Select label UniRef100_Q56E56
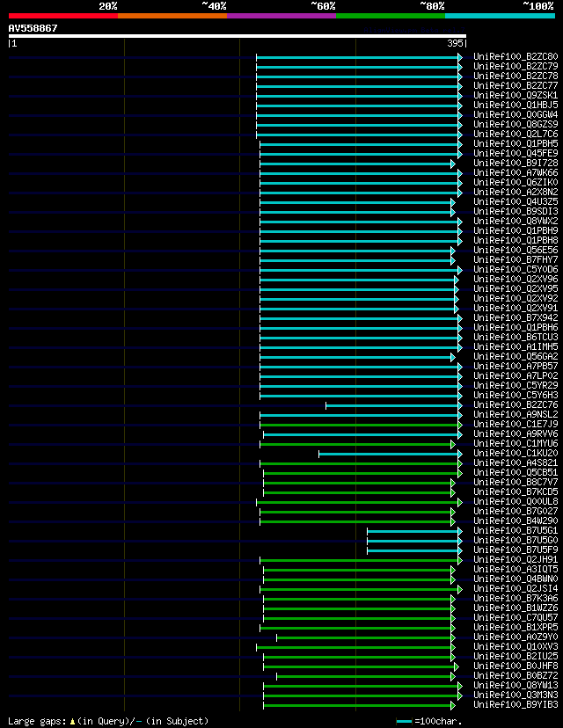563x728 pixels. pos(515,251)
